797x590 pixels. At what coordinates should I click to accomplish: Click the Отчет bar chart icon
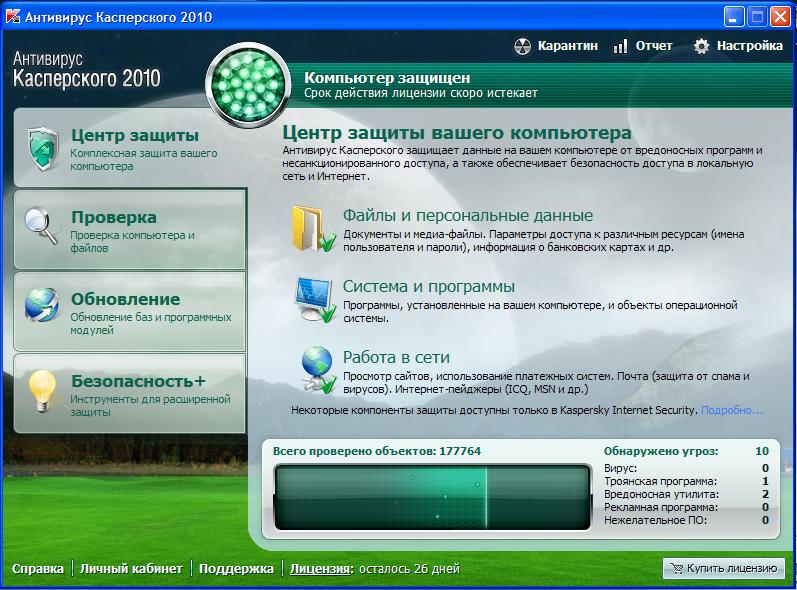pos(620,46)
